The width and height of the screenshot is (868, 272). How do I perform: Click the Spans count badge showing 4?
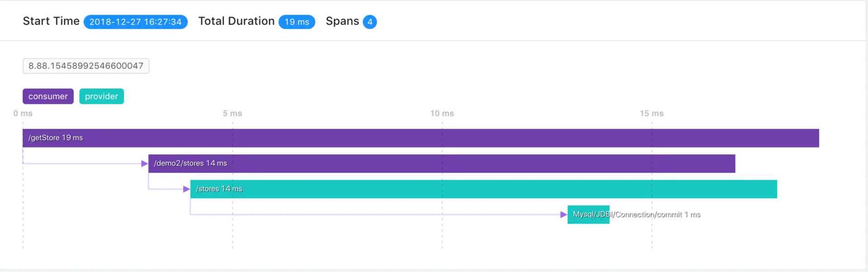(370, 22)
